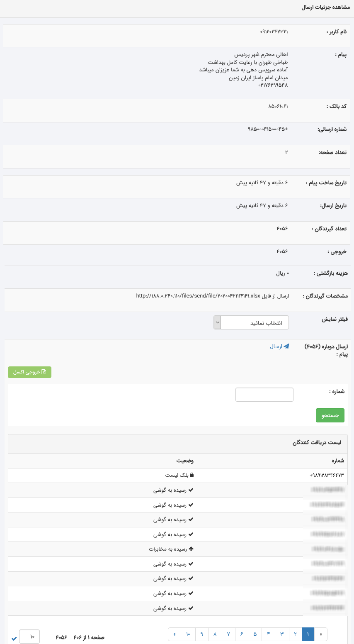
Task: Go to page 2 of recipients list
Action: tap(295, 634)
